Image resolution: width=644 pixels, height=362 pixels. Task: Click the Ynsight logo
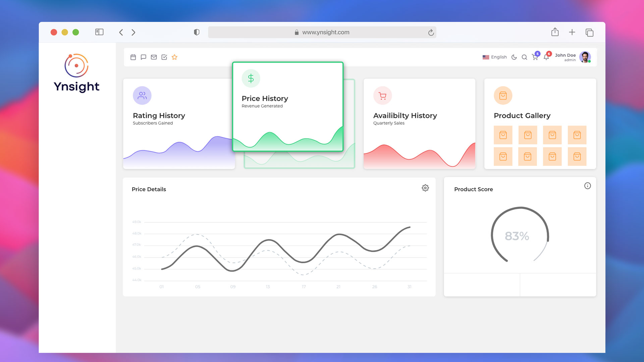pos(76,73)
